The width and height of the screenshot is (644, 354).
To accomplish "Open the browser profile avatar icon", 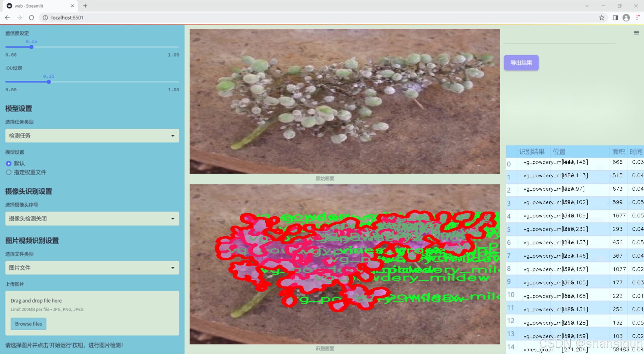I will [x=626, y=18].
